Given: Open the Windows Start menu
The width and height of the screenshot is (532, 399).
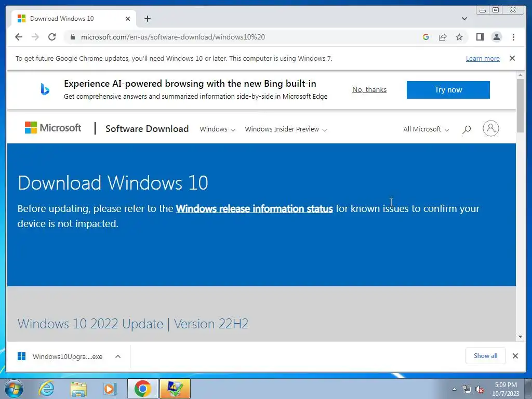Looking at the screenshot, I should pos(14,389).
